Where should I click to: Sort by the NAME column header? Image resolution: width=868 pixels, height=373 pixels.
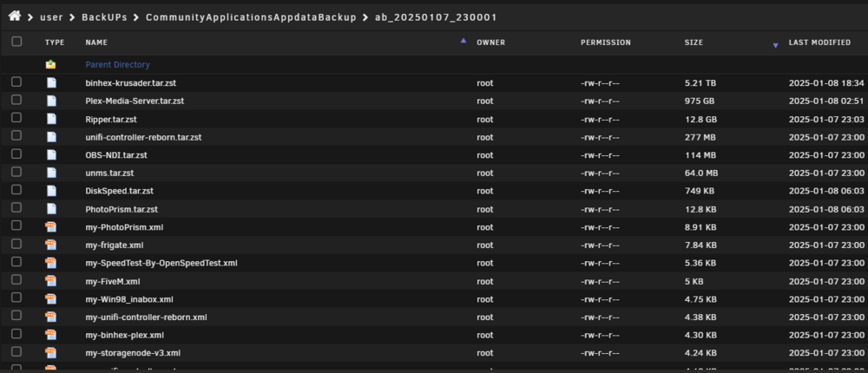tap(96, 43)
